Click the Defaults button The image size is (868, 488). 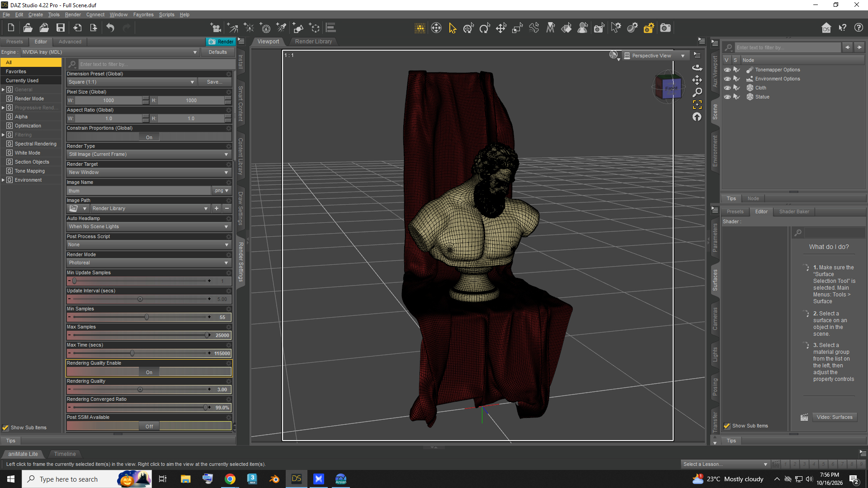[x=217, y=52]
